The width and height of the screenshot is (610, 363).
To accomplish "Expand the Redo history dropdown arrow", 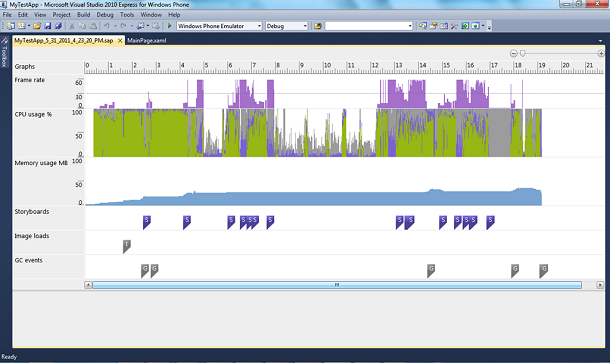I will (x=132, y=26).
